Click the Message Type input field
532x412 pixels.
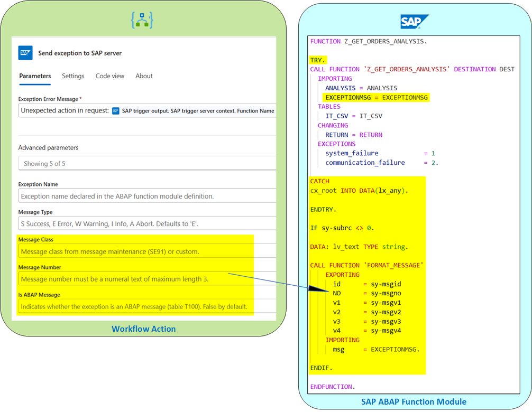[147, 223]
